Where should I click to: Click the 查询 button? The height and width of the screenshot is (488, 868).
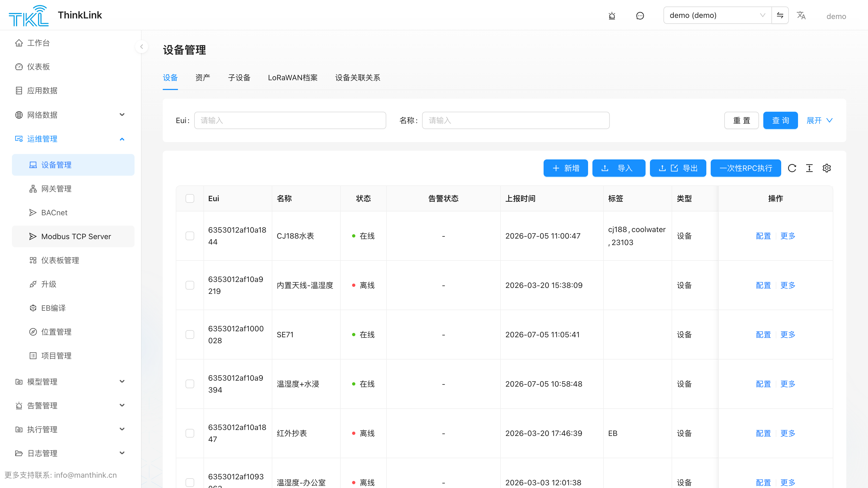780,120
